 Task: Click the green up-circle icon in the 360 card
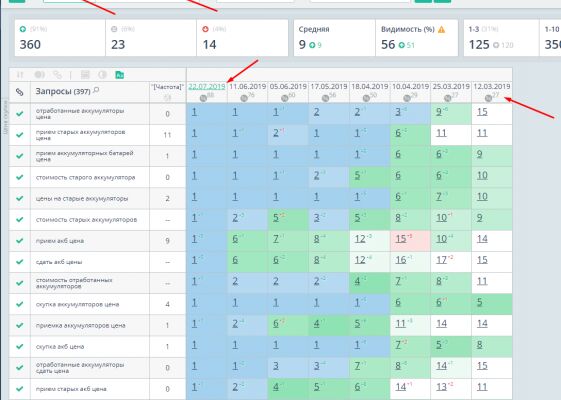pyautogui.click(x=23, y=29)
